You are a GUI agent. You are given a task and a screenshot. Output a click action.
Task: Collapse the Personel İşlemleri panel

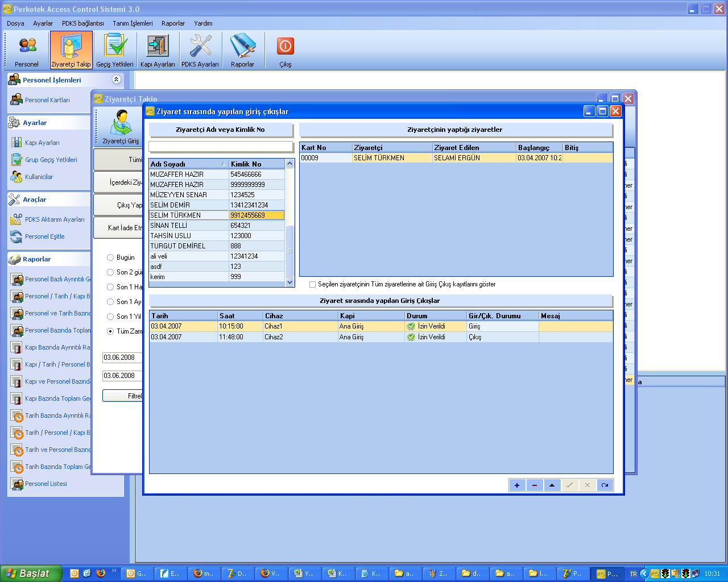[x=117, y=80]
